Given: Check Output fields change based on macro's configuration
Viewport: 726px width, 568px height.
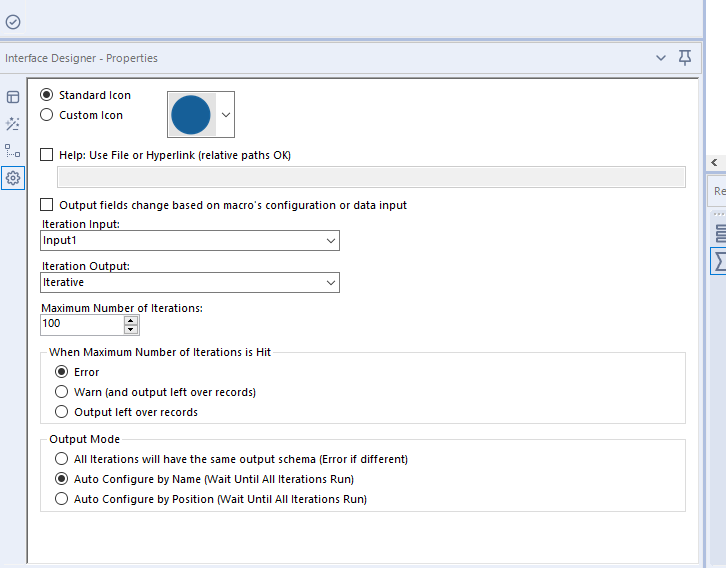Looking at the screenshot, I should pos(46,205).
